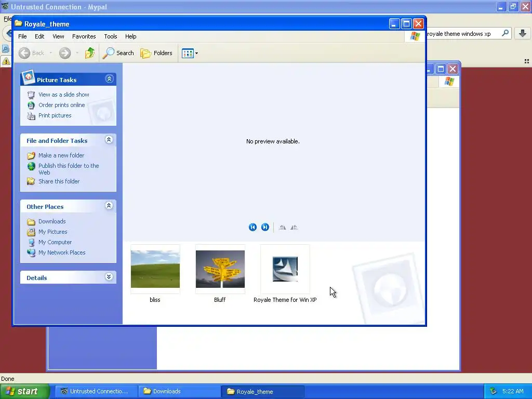The width and height of the screenshot is (532, 399).
Task: Open the Forward history dropdown arrow
Action: 77,53
